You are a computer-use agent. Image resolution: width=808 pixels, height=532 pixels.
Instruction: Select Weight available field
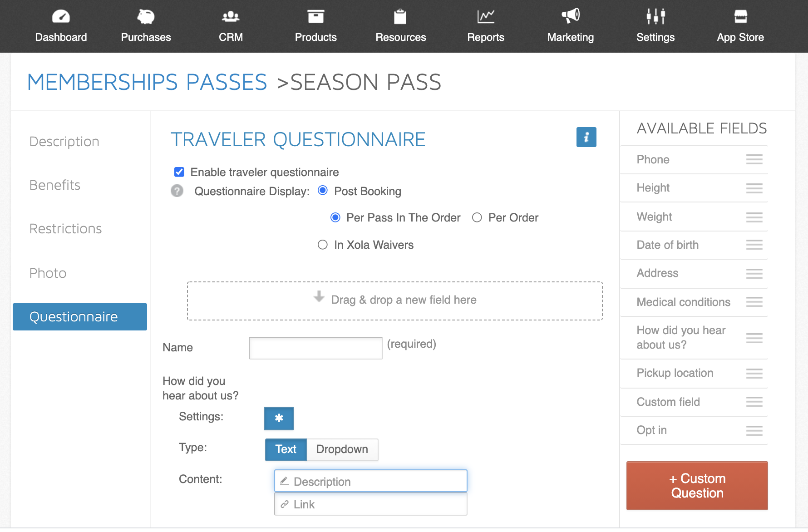(694, 217)
